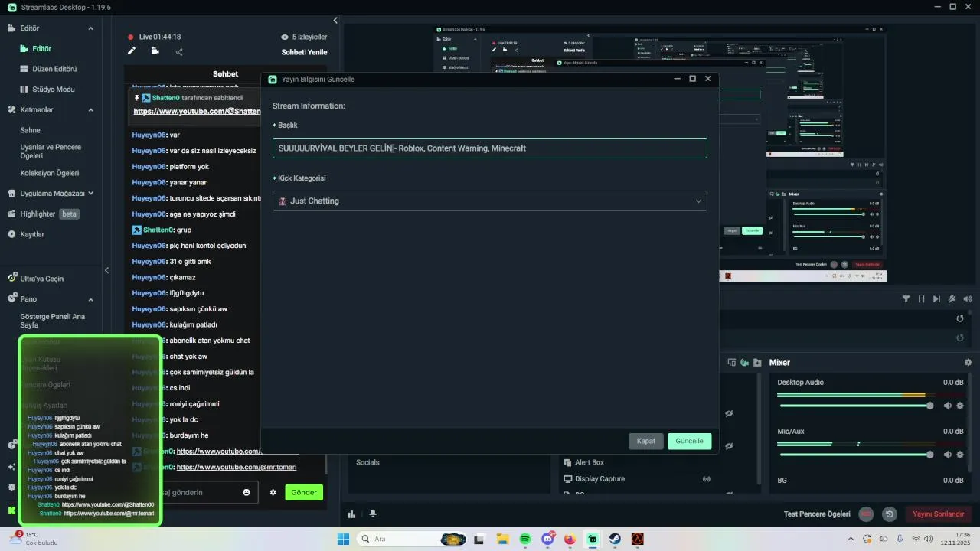Screen dimensions: 980x551
Task: Open the Kick Kategorisi Just Chatting dropdown
Action: (x=489, y=201)
